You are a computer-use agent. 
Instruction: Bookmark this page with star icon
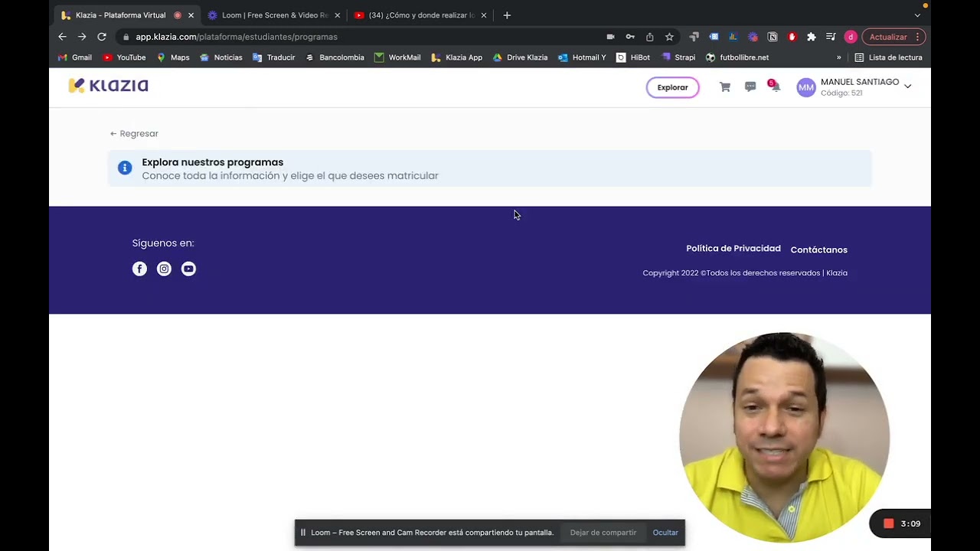tap(669, 37)
